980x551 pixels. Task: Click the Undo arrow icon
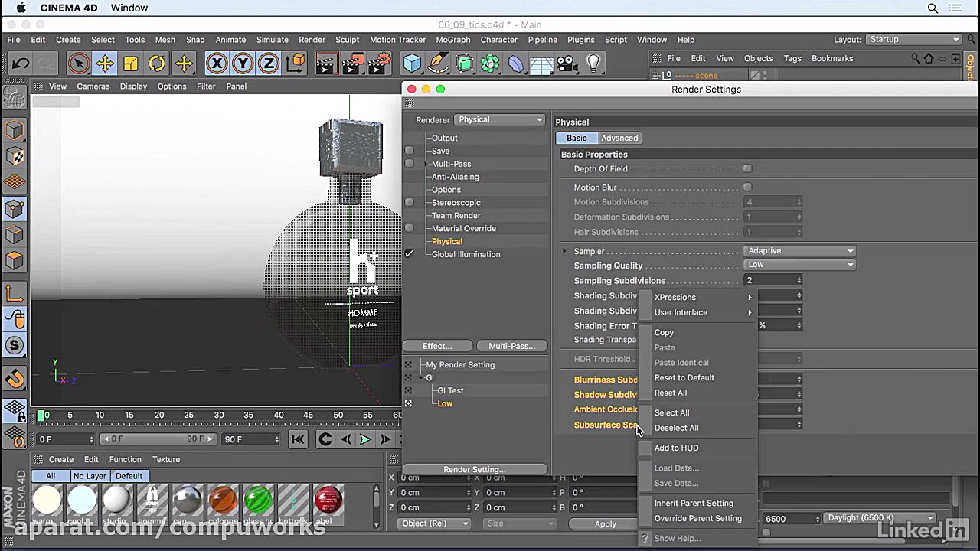coord(21,64)
